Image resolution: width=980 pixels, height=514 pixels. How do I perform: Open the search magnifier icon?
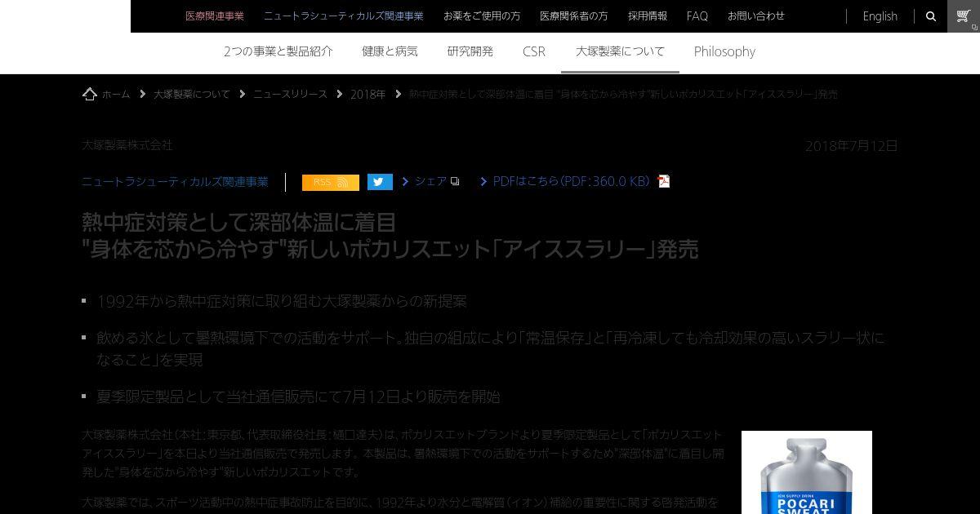pos(930,16)
